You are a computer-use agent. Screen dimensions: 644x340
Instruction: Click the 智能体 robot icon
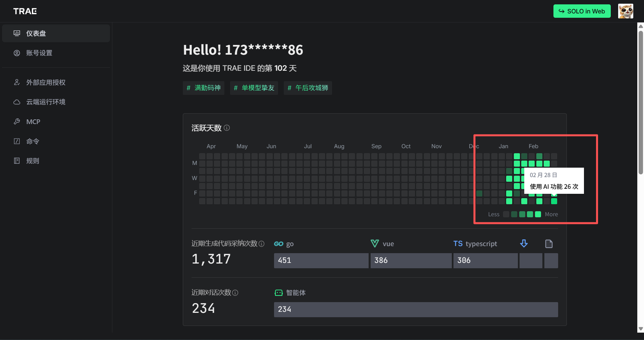[279, 293]
